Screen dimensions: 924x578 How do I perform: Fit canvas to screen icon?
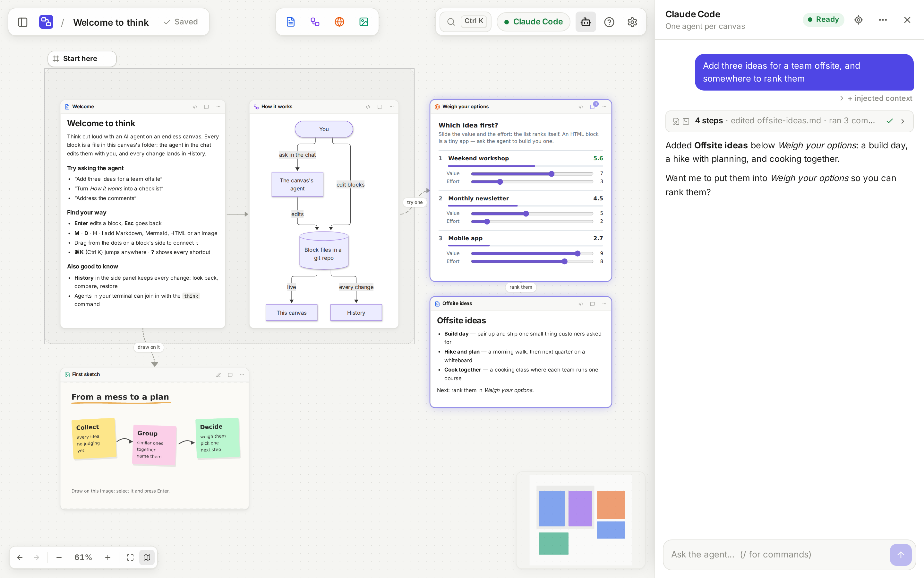[x=130, y=557]
